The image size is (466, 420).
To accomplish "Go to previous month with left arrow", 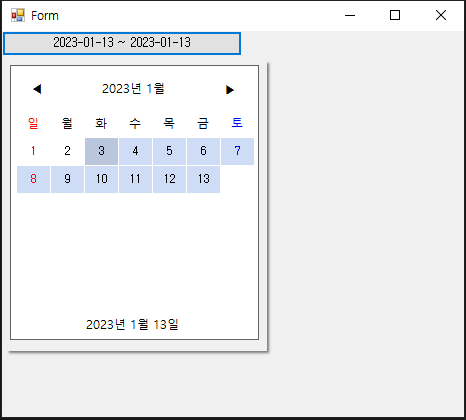I will (37, 89).
